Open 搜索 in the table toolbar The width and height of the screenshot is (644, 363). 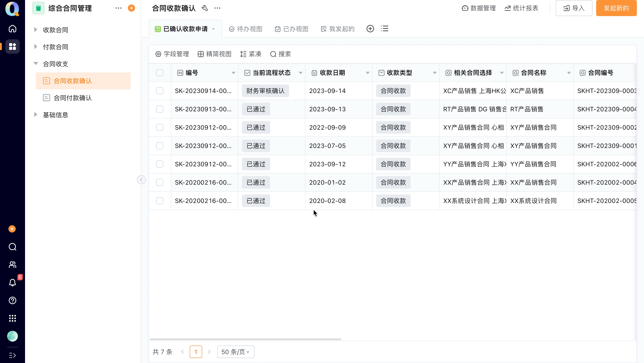[x=280, y=54]
